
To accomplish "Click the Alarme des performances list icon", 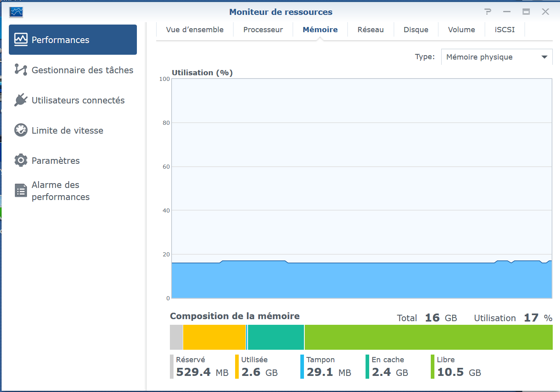I will (x=21, y=190).
